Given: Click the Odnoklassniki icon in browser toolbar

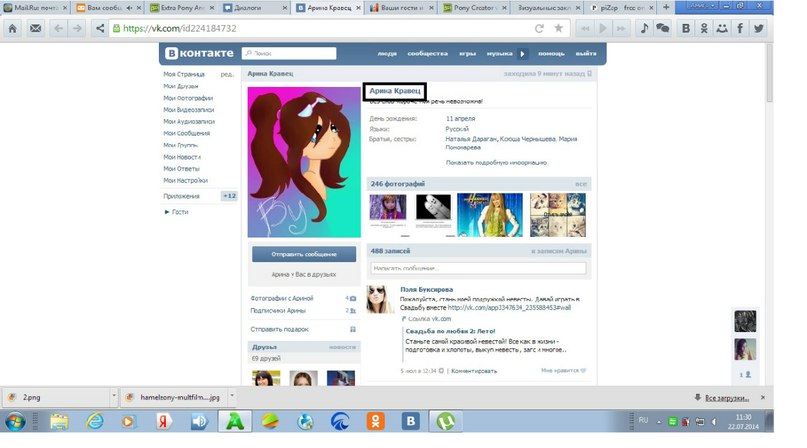Looking at the screenshot, I should [x=704, y=29].
